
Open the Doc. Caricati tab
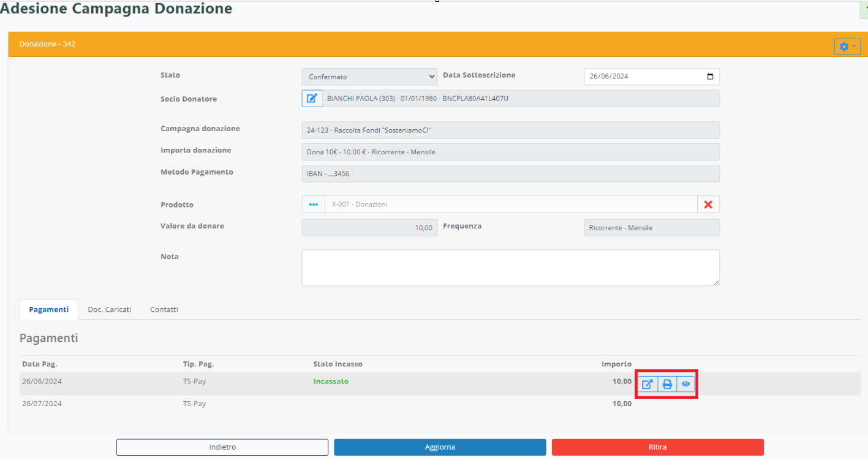pyautogui.click(x=110, y=309)
